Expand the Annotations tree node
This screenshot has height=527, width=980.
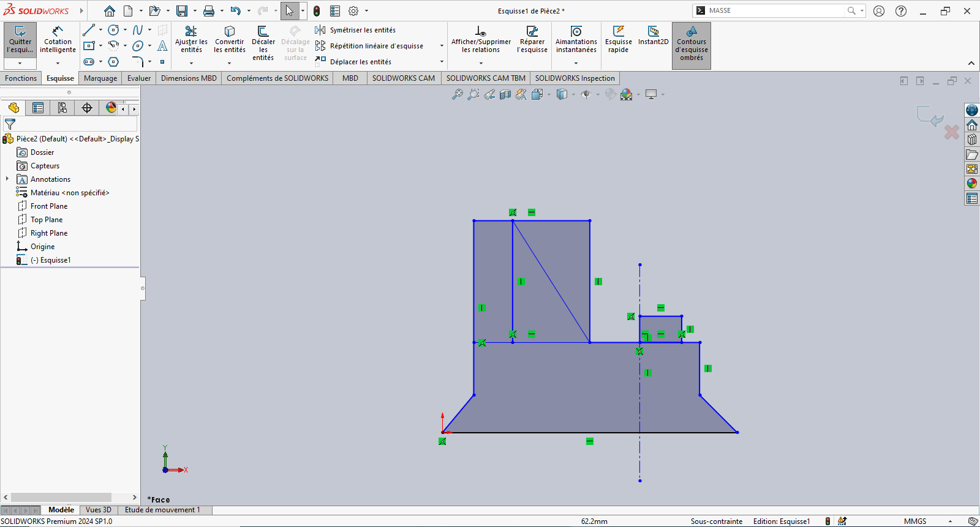(7, 179)
